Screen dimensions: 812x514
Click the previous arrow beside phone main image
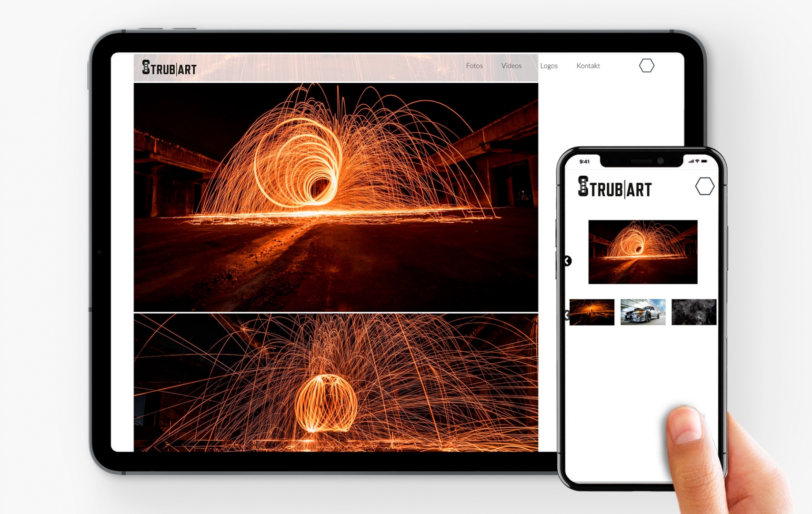(567, 261)
